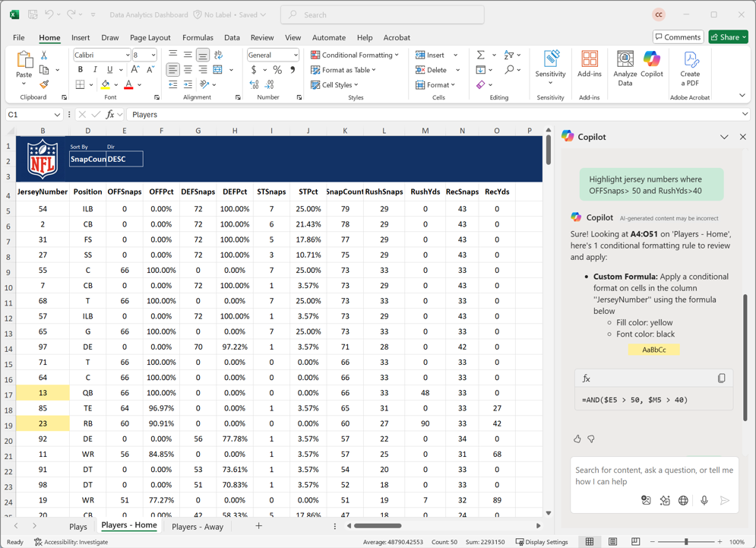Give thumbs up to Copilot response
The image size is (756, 548).
pos(577,439)
